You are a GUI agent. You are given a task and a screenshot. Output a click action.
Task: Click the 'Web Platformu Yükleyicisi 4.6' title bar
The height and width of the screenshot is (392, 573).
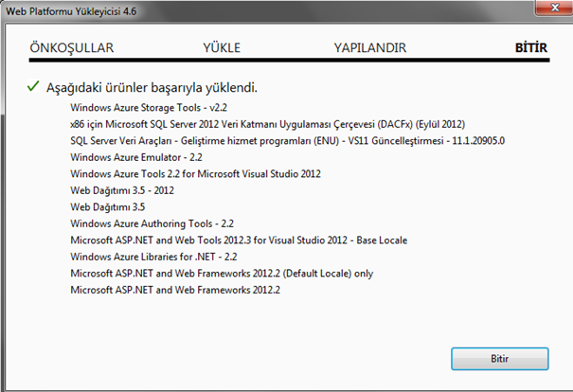pyautogui.click(x=72, y=11)
